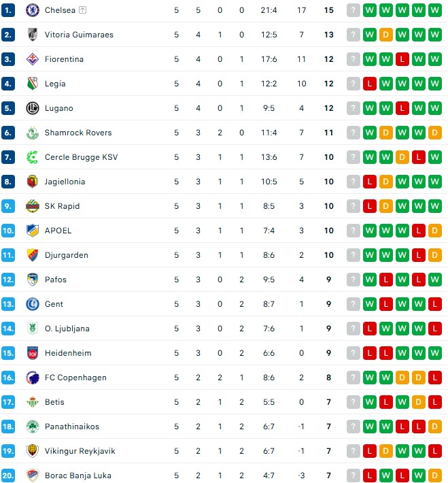Open the Jagiellonia team page
The image size is (448, 483).
pos(65,182)
